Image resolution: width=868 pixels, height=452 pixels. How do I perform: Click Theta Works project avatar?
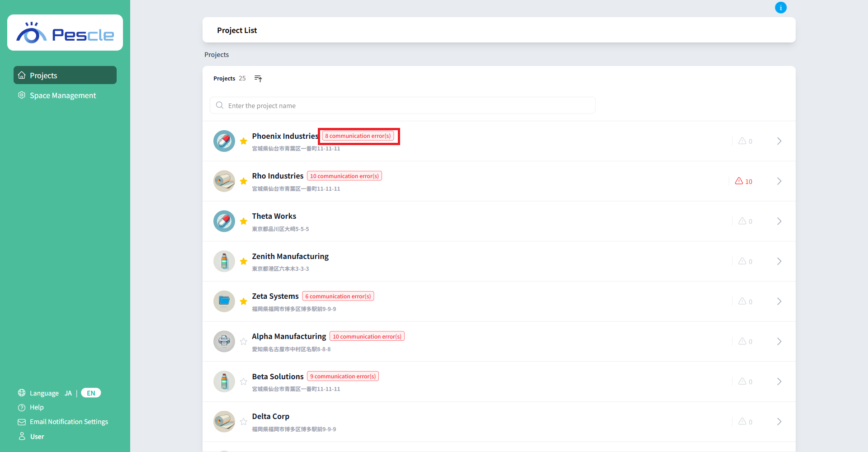pos(224,221)
